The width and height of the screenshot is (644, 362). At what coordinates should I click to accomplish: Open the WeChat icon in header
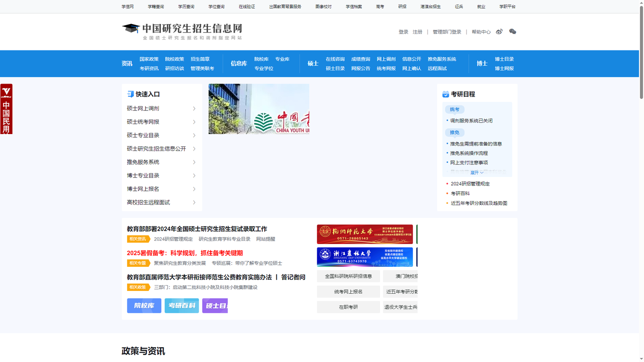(x=513, y=32)
